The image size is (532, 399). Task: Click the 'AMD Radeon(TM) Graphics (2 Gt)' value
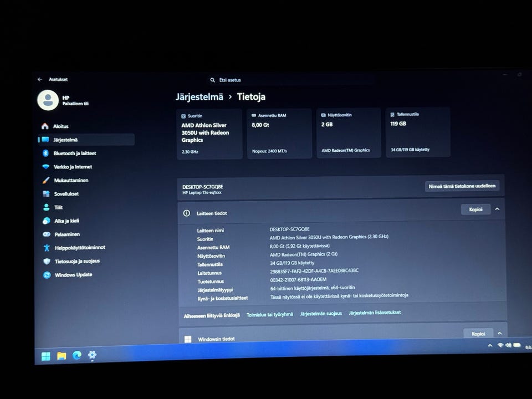tap(304, 254)
